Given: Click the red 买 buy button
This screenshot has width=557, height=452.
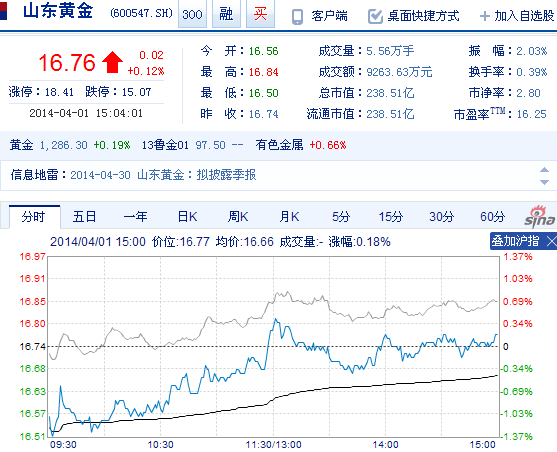Looking at the screenshot, I should pos(260,14).
